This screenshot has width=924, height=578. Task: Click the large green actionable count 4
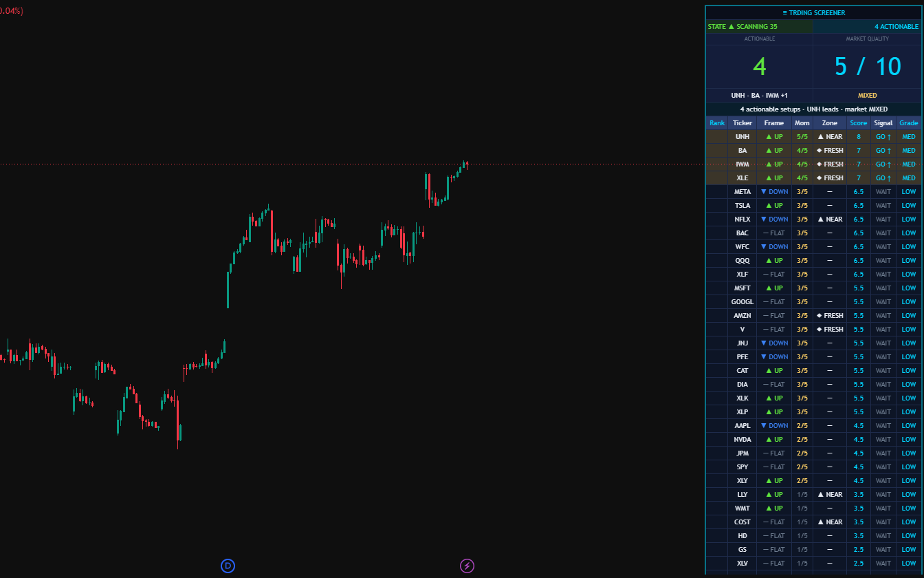coord(759,66)
